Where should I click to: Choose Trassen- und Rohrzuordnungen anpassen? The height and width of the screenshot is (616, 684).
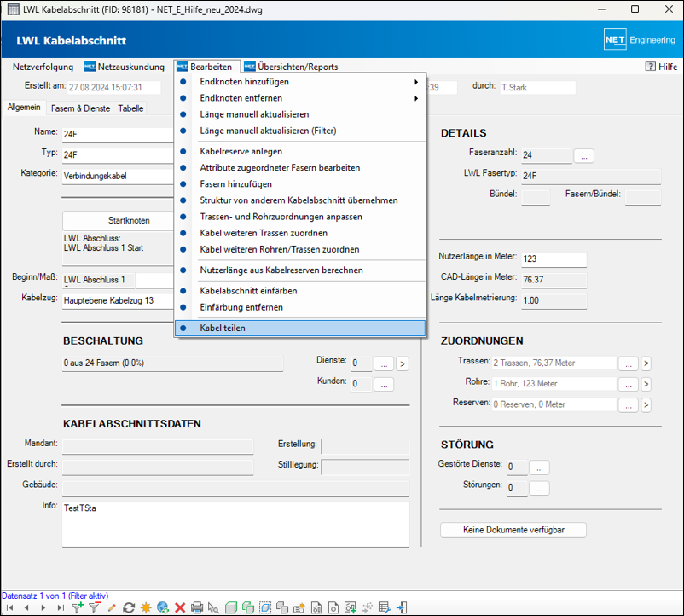tap(300, 217)
